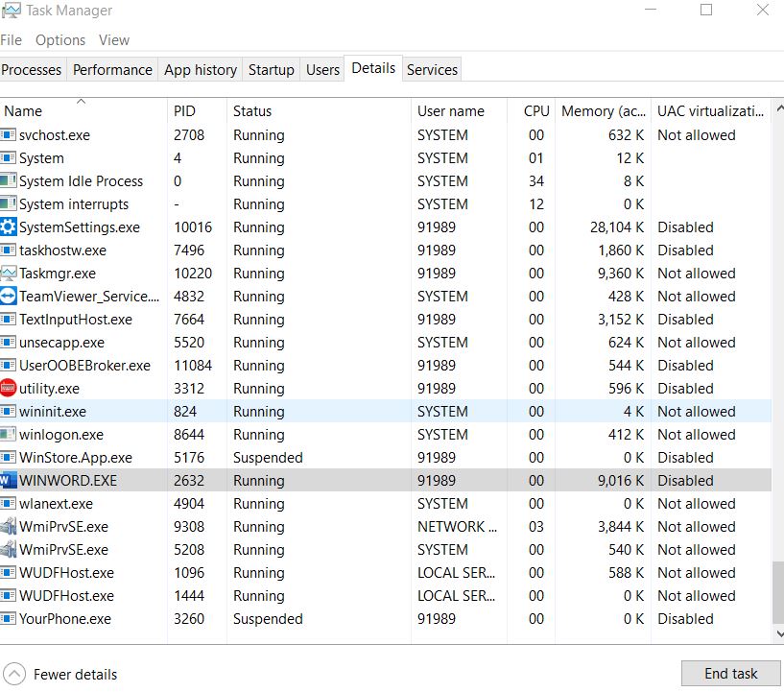Click the red utility.exe icon
The image size is (784, 692).
point(8,388)
